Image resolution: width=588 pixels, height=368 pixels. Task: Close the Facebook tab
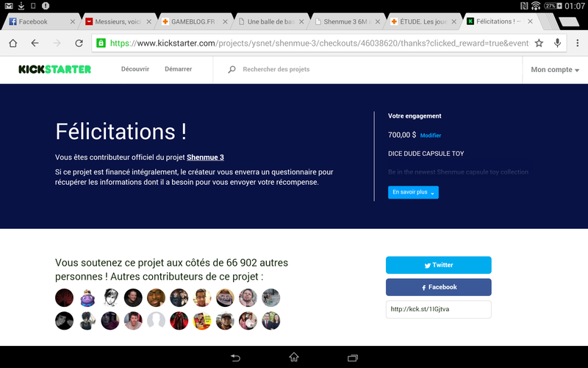point(73,22)
